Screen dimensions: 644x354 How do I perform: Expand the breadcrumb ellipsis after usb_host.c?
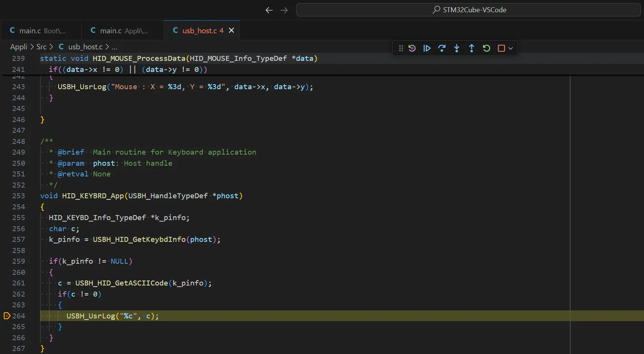pyautogui.click(x=114, y=47)
